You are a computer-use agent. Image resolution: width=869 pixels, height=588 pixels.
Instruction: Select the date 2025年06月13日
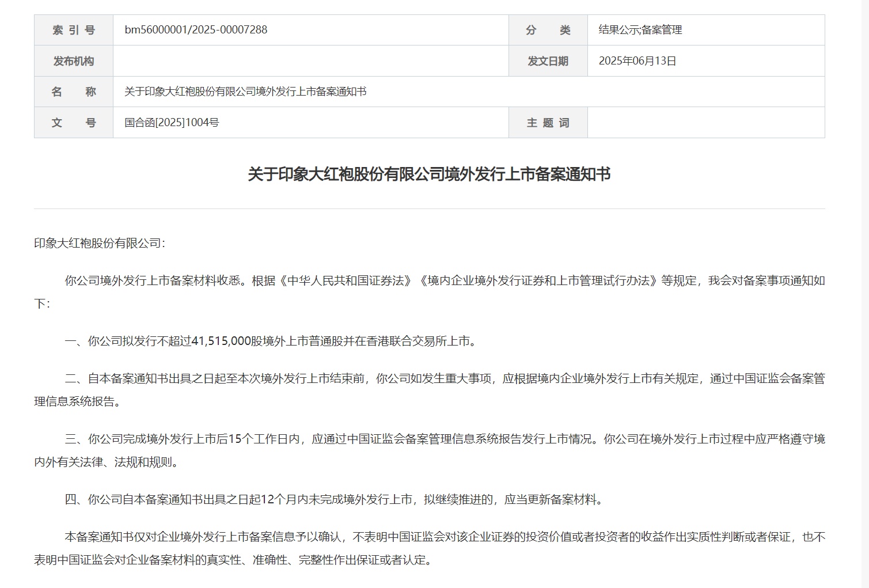637,61
